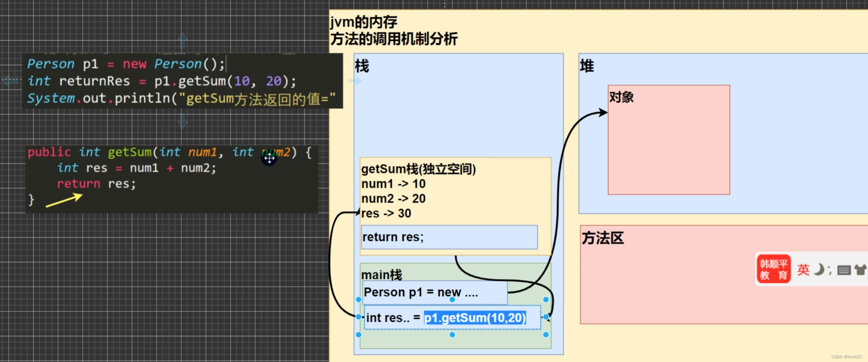Viewport: 868px width, 362px height.
Task: Select the 'Person p1 = new ....' box
Action: 434,292
